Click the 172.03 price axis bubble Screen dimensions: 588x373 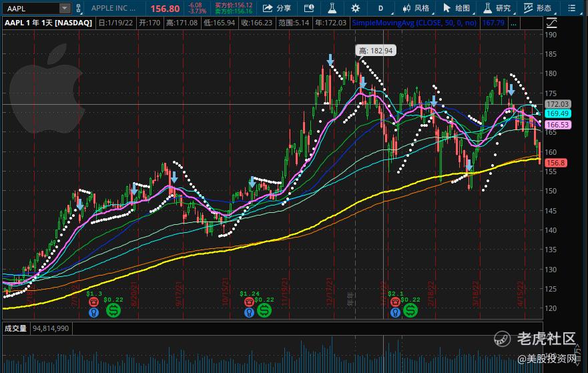tap(557, 104)
